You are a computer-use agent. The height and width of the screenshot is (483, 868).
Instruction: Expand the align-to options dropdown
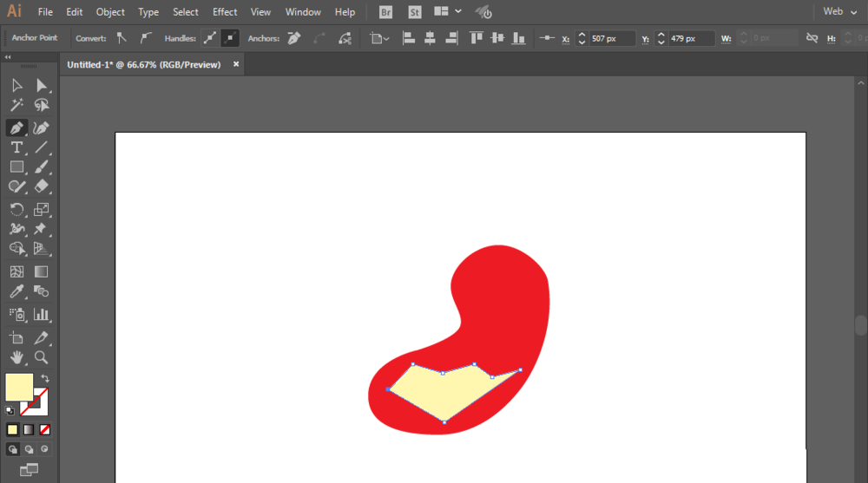379,38
